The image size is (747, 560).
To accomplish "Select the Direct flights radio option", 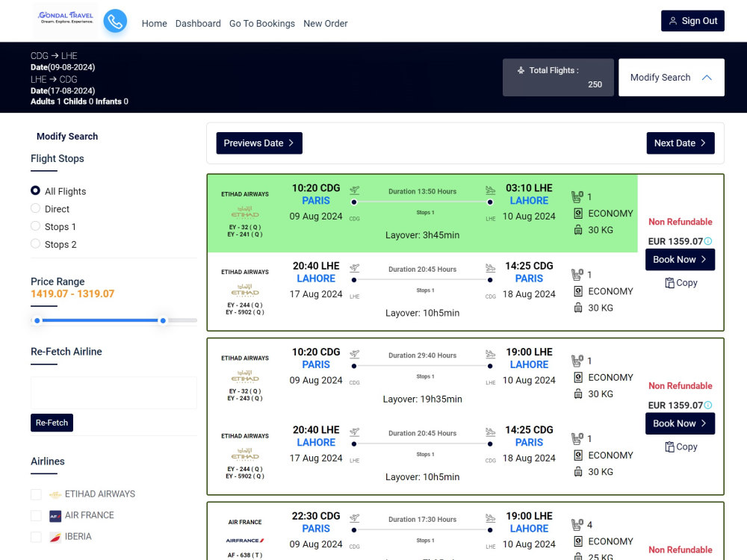I will tap(35, 208).
